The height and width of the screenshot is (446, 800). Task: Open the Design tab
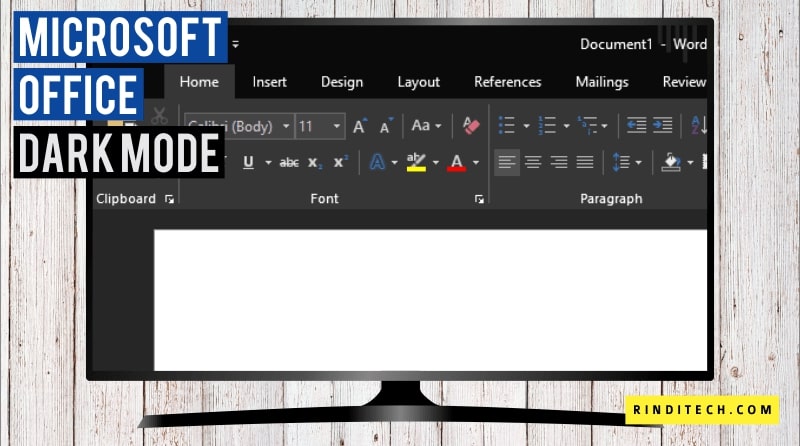(x=342, y=82)
